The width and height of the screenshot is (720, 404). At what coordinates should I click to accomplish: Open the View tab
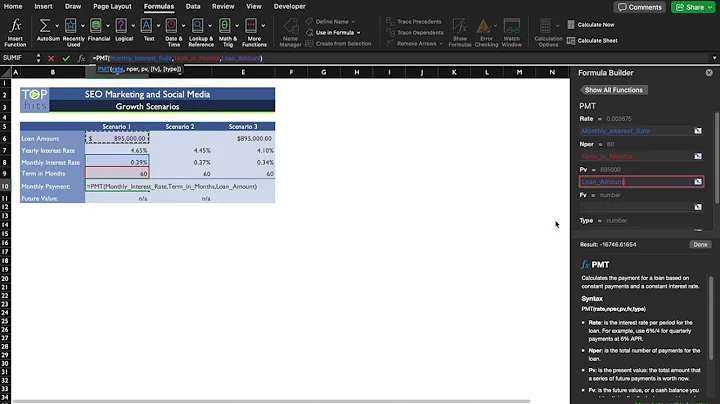253,6
